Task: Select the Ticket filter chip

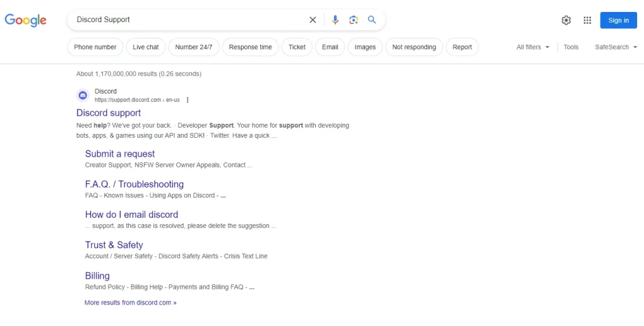Action: [297, 47]
